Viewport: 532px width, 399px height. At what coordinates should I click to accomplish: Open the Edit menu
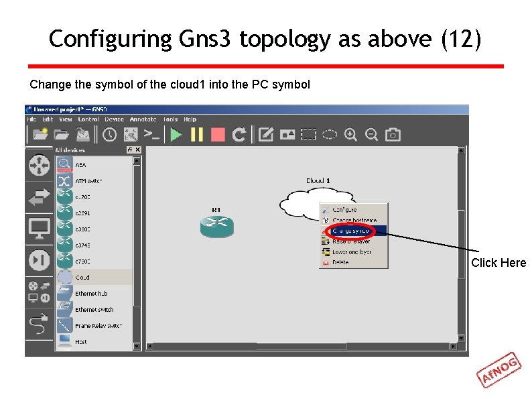[48, 119]
